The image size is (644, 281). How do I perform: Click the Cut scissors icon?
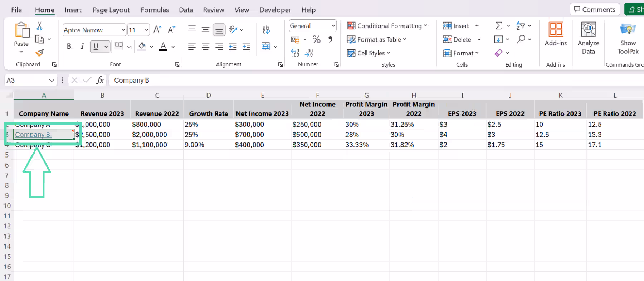click(40, 26)
